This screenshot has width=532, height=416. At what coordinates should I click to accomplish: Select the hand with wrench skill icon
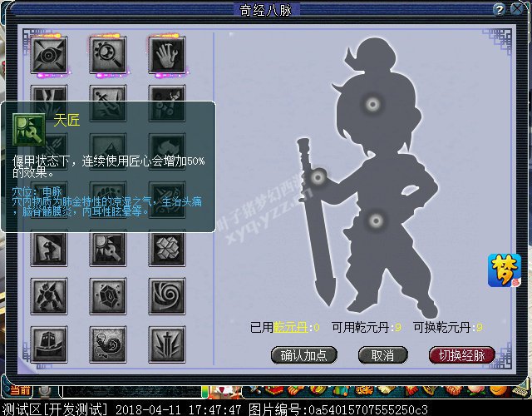tap(167, 55)
